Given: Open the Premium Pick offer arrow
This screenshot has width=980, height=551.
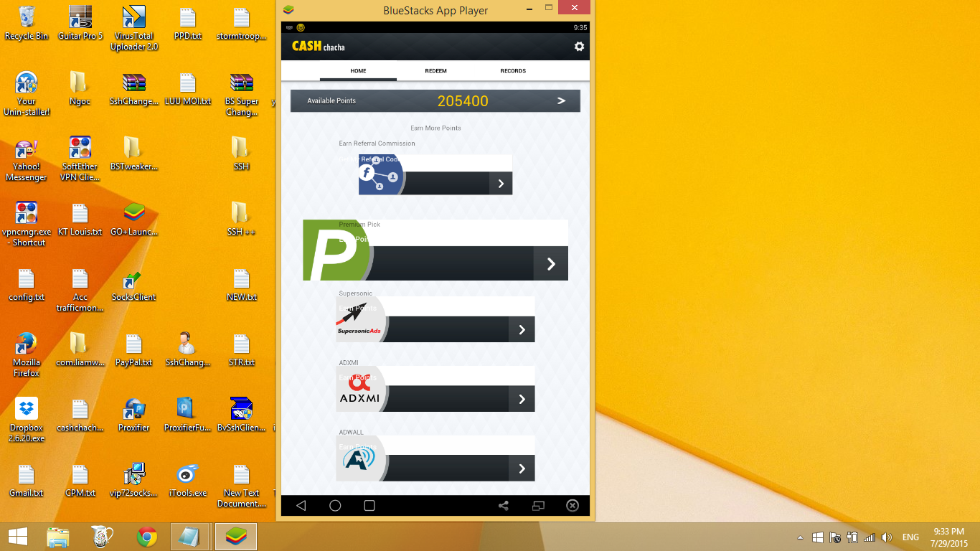Looking at the screenshot, I should click(551, 264).
